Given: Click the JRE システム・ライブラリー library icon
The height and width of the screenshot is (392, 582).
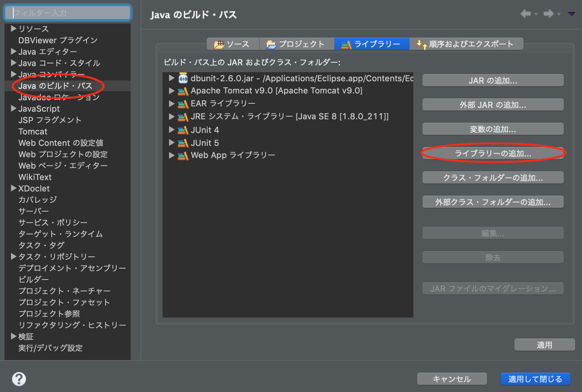Looking at the screenshot, I should (x=183, y=117).
